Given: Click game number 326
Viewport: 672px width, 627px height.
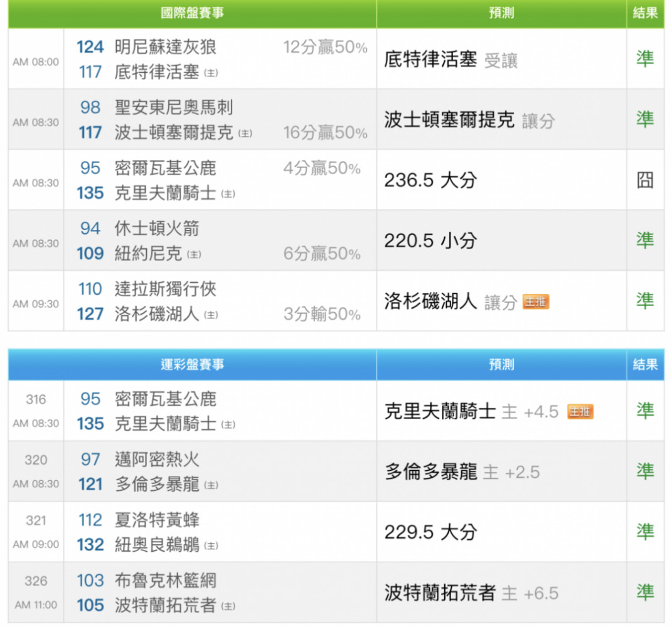Looking at the screenshot, I should tap(36, 581).
